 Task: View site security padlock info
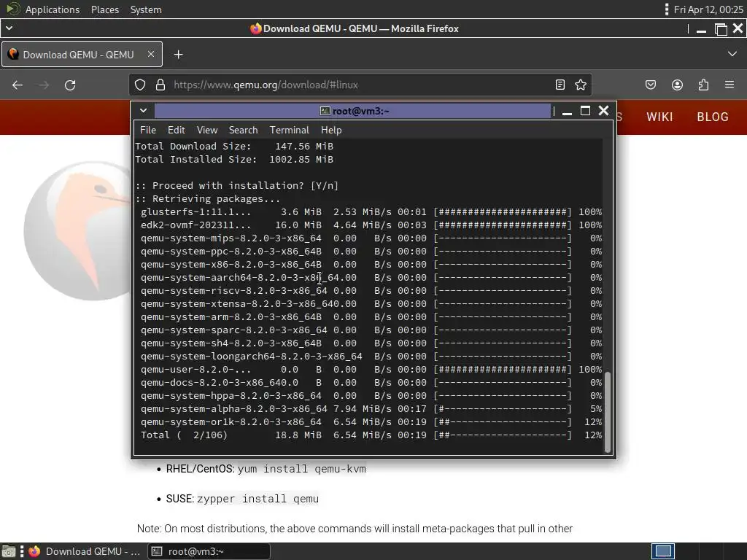(x=160, y=85)
